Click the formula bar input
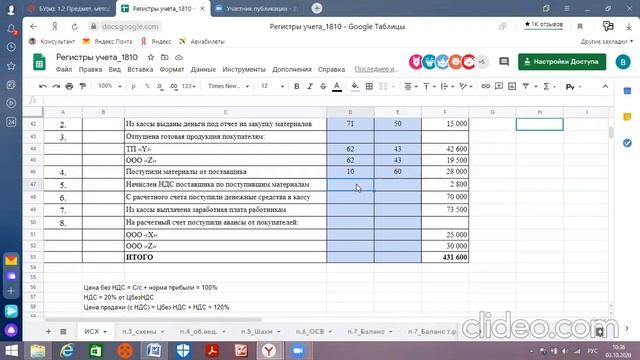Image resolution: width=640 pixels, height=360 pixels. click(x=327, y=100)
